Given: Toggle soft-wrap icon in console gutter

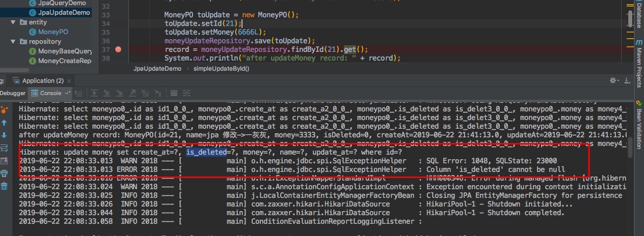Looking at the screenshot, I should pyautogui.click(x=4, y=148).
